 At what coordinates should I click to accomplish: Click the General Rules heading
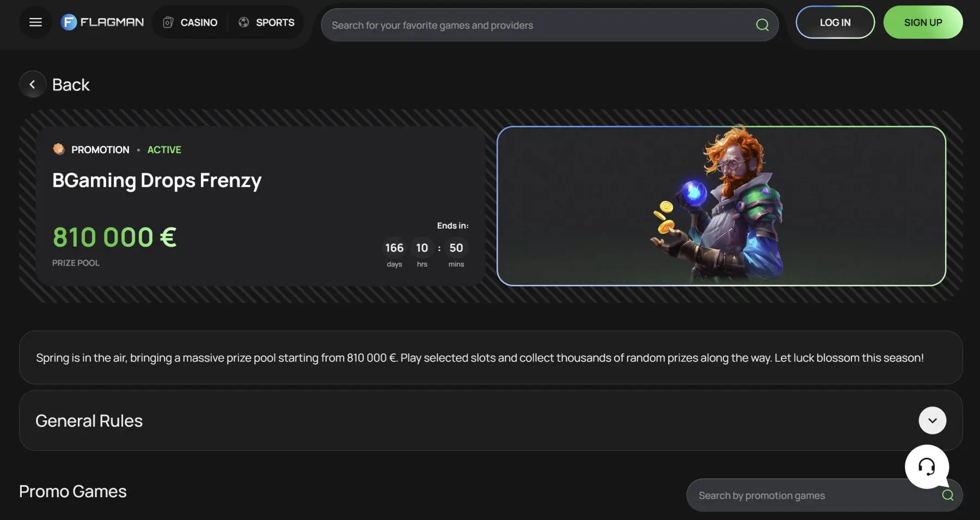(89, 421)
